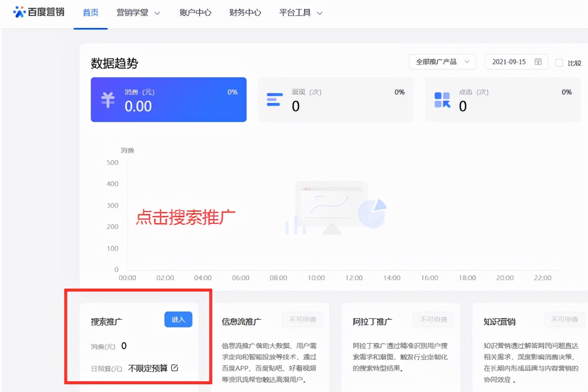Click the bars icon on the 展现 card
588x392 pixels.
coord(274,100)
